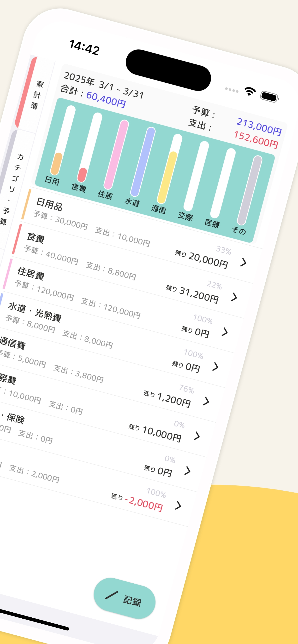Tap the expense amount 152,600円
The width and height of the screenshot is (298, 644).
click(x=256, y=140)
